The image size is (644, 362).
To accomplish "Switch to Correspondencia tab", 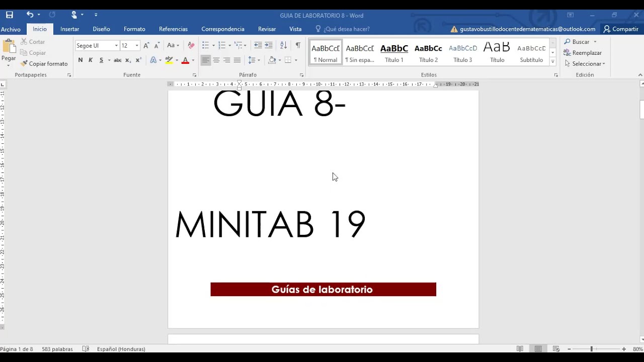I will coord(223,29).
